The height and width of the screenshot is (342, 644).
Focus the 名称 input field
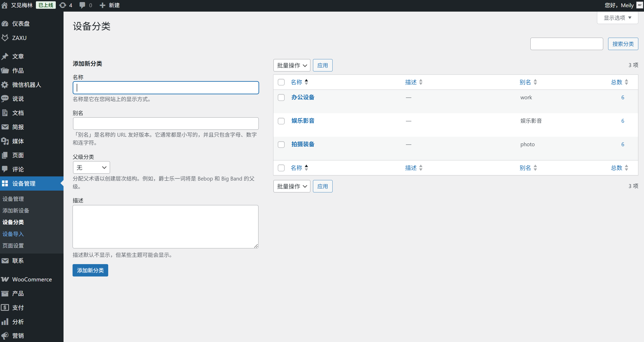tap(166, 88)
